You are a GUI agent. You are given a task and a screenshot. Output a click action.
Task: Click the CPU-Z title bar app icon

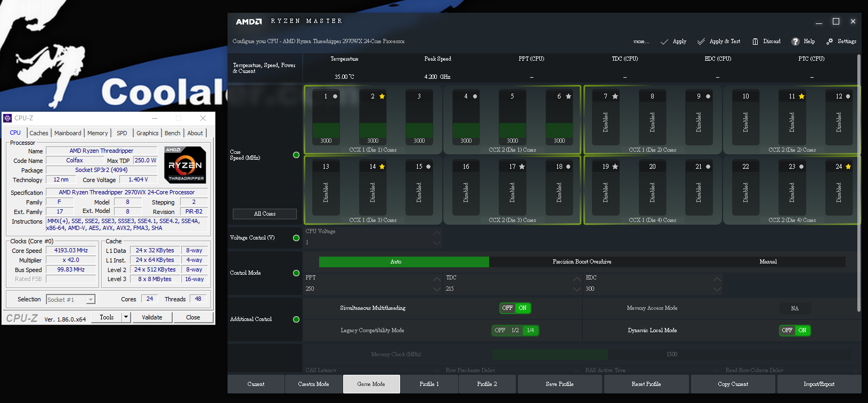[7, 118]
